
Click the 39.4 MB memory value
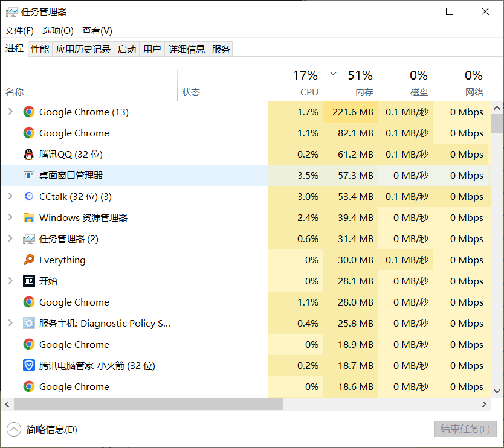(355, 218)
